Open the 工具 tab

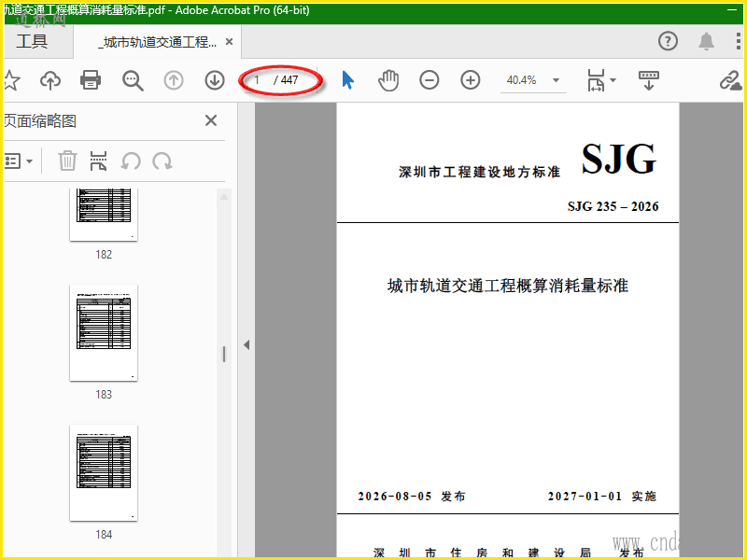[32, 41]
